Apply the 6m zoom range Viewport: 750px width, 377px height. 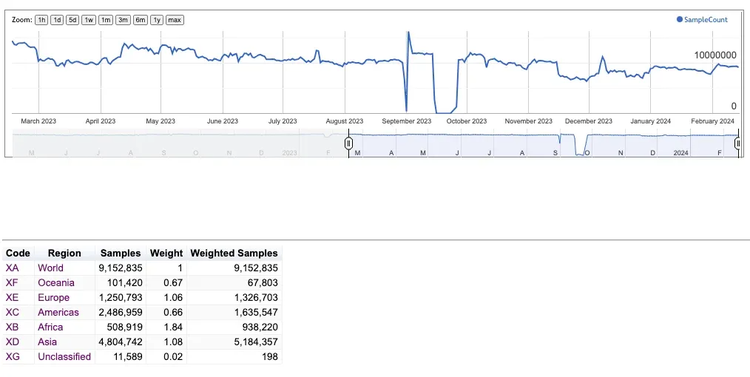(x=140, y=20)
